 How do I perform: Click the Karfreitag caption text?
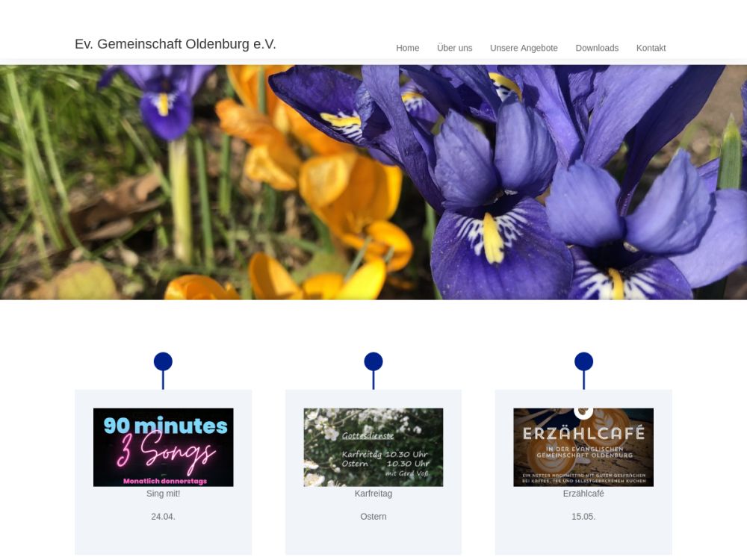(373, 494)
